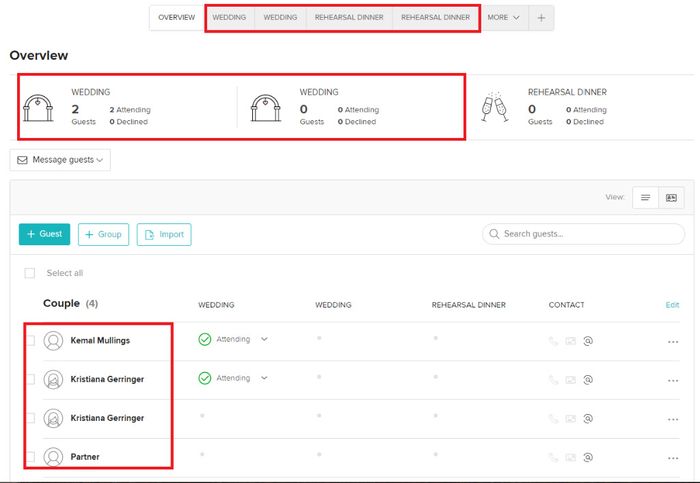Image resolution: width=700 pixels, height=483 pixels.
Task: Switch to card view layout icon
Action: [672, 198]
